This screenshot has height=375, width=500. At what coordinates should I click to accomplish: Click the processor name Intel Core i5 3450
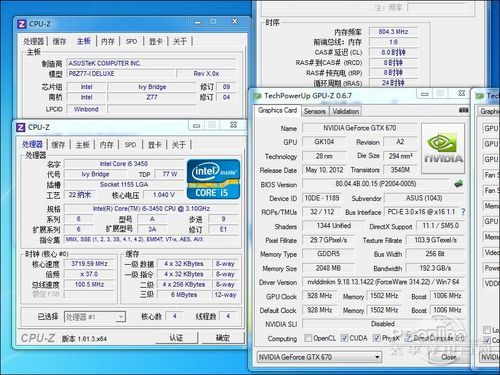tap(124, 164)
